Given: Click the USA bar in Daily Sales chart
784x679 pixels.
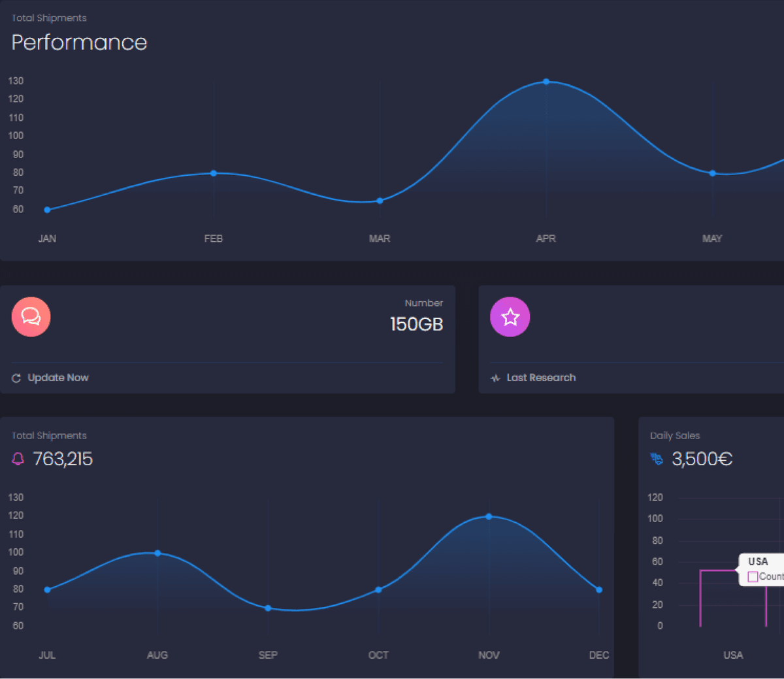Looking at the screenshot, I should (732, 598).
